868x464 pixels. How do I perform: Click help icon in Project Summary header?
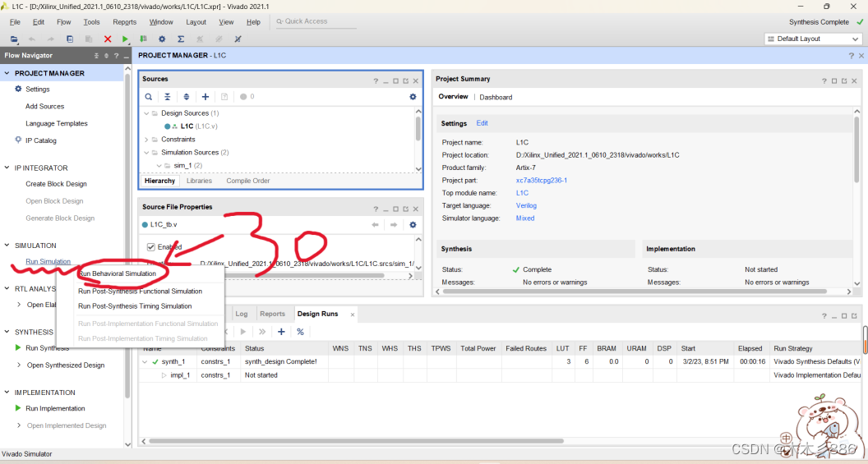coord(824,80)
